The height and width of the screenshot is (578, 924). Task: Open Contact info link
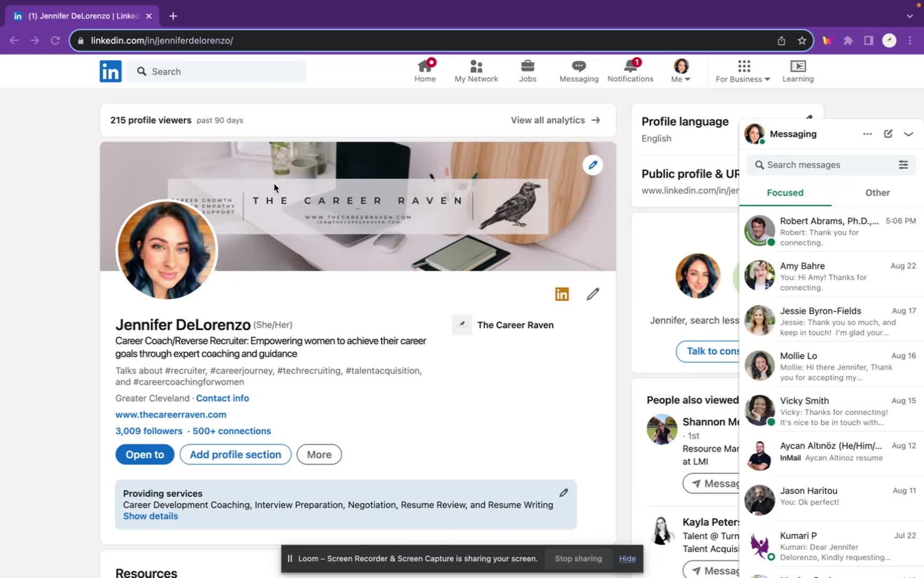click(222, 398)
